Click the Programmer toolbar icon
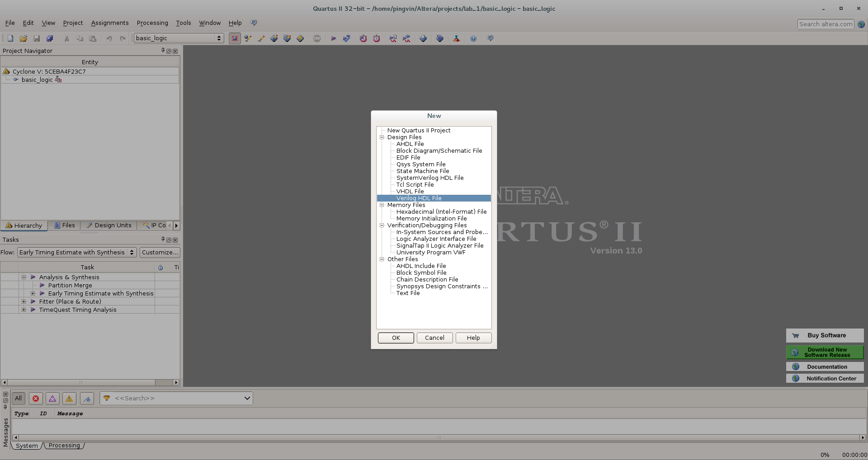 click(x=440, y=38)
